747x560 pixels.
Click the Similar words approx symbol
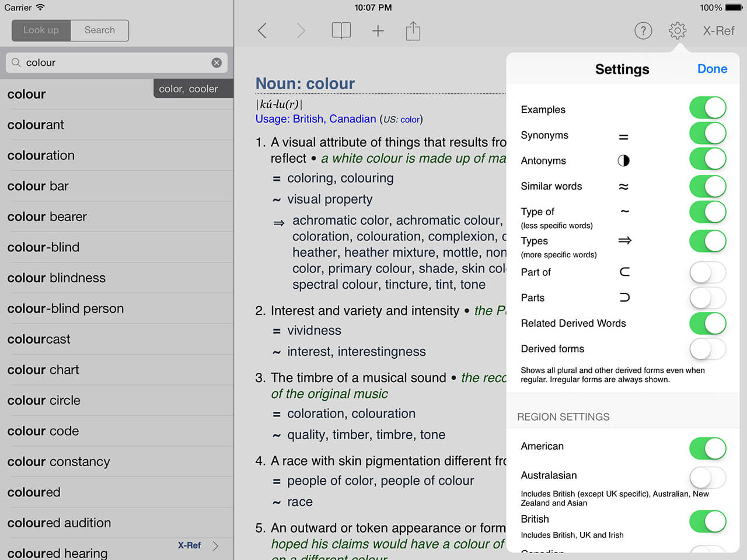[624, 187]
